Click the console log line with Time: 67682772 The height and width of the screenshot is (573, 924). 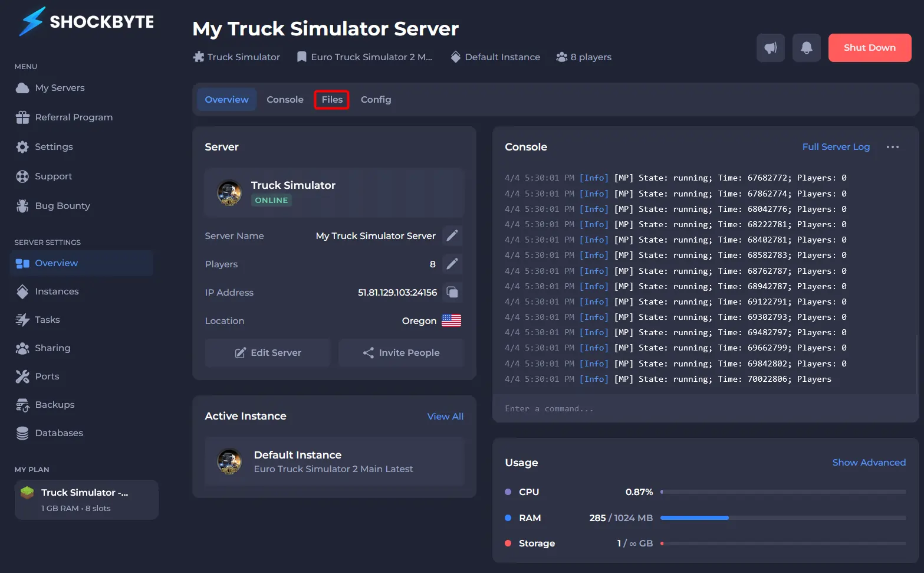coord(676,178)
